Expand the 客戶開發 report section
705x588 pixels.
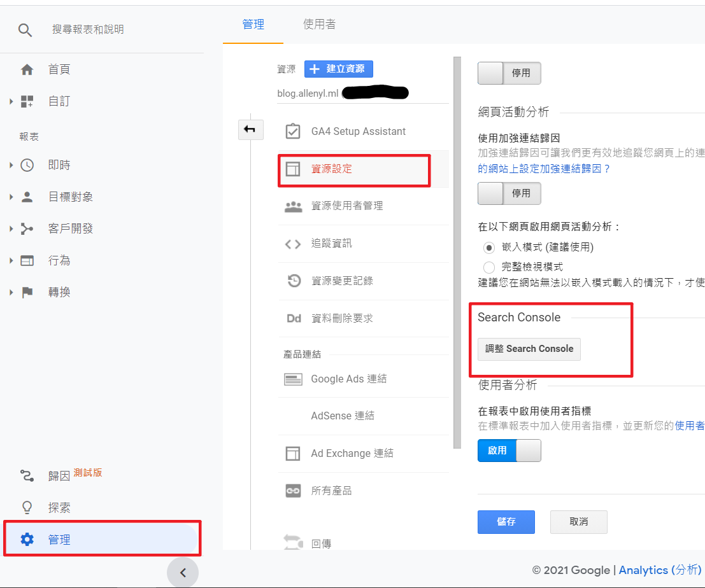click(x=11, y=228)
